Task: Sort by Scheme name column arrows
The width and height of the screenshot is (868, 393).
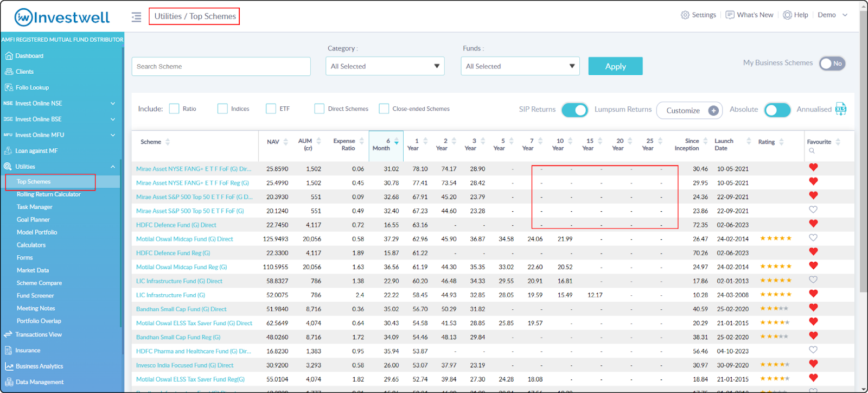Action: pos(168,142)
